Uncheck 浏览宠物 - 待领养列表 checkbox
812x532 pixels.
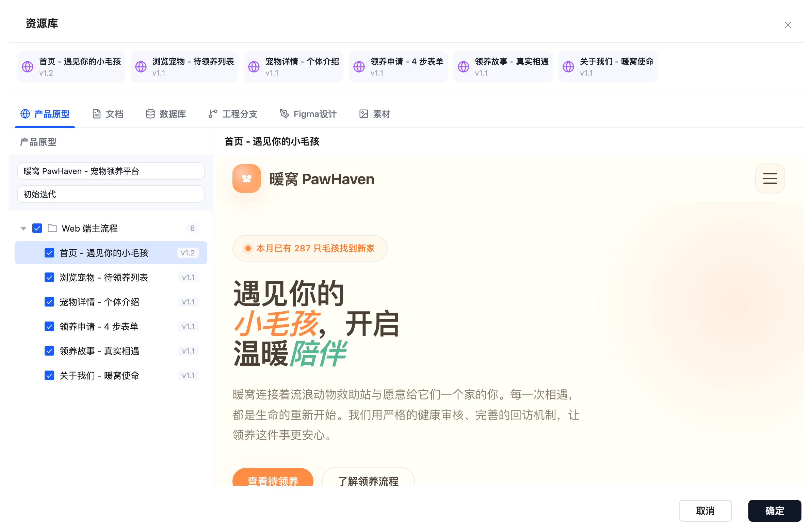49,277
